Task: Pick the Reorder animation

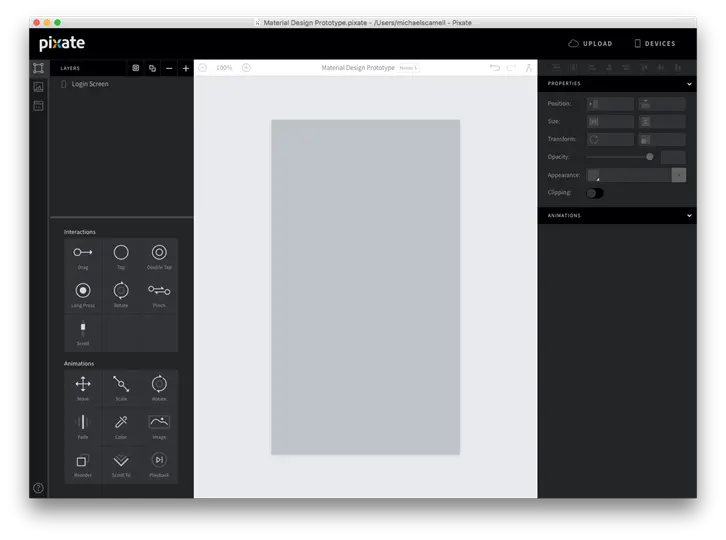Action: coord(83,465)
